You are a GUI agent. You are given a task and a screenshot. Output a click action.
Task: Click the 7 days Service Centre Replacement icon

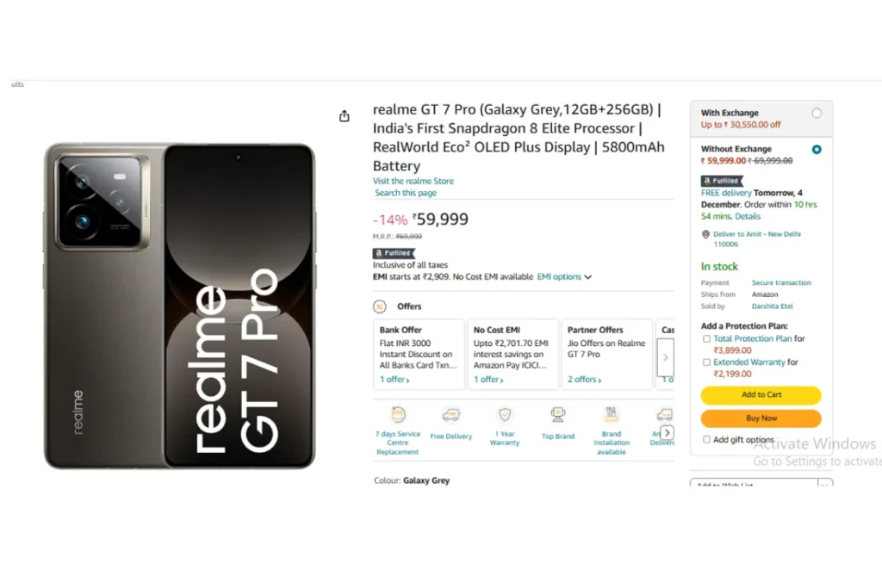pos(398,415)
